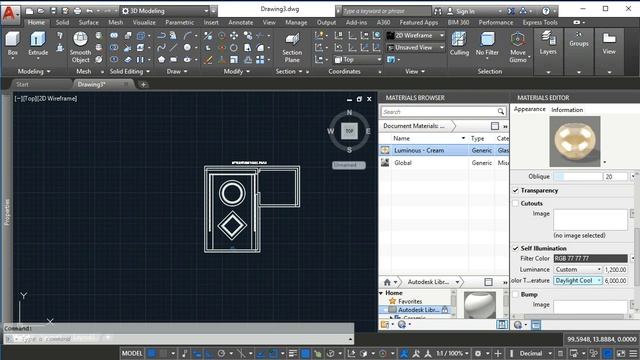Click the material preview thumbnail in editor

tap(575, 141)
